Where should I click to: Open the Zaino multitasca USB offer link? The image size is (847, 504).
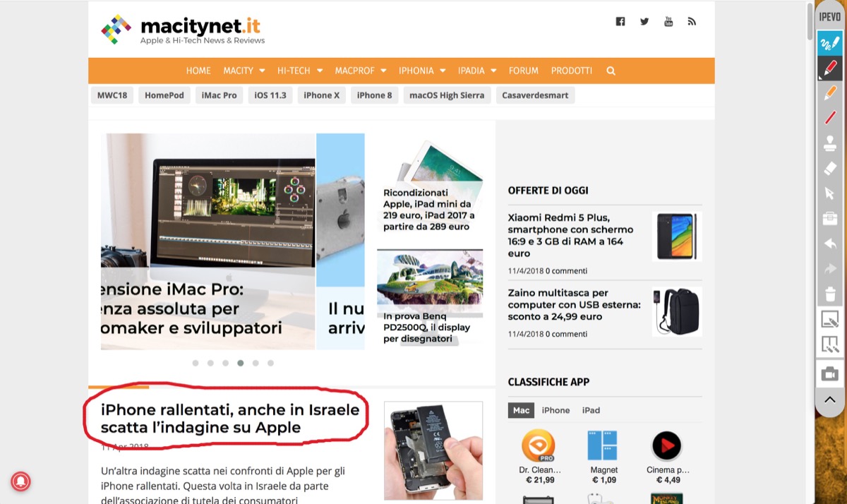click(x=575, y=304)
